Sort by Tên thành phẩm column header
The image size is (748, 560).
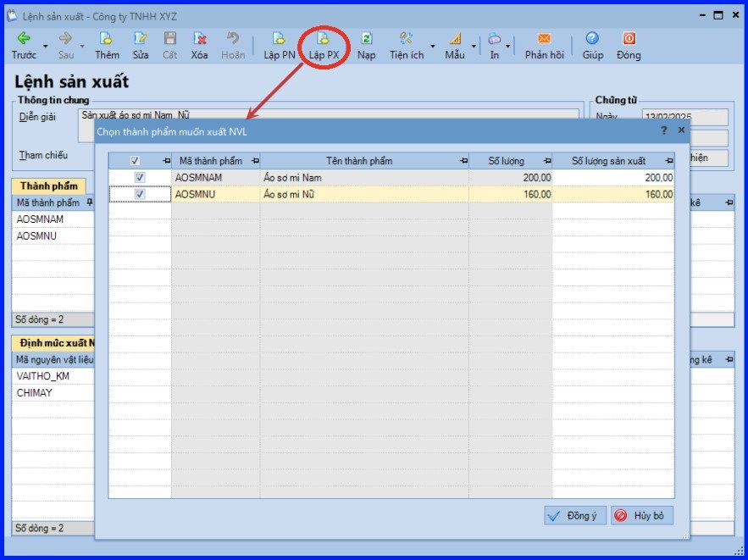point(359,161)
